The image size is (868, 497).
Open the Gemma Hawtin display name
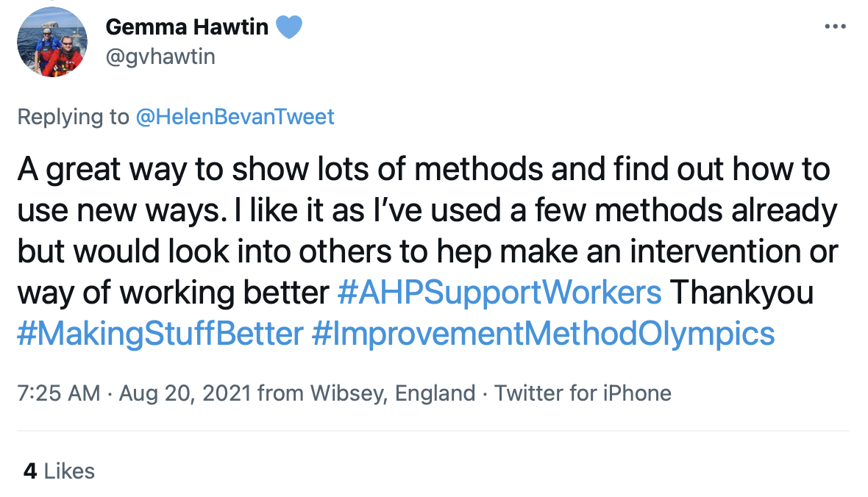(187, 27)
